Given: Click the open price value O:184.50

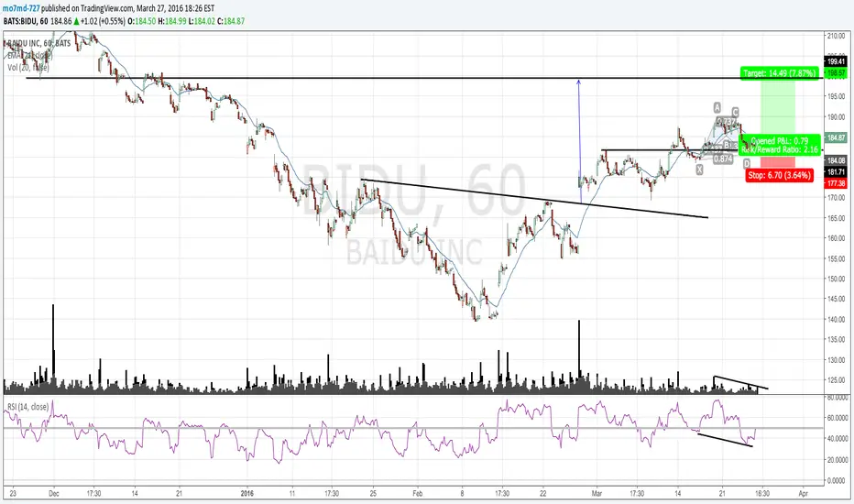Looking at the screenshot, I should point(141,21).
